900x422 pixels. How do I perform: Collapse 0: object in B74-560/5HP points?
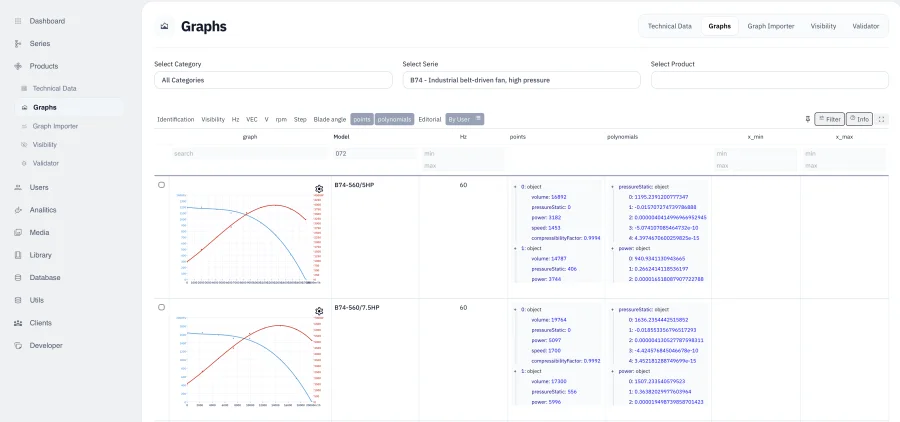[516, 187]
